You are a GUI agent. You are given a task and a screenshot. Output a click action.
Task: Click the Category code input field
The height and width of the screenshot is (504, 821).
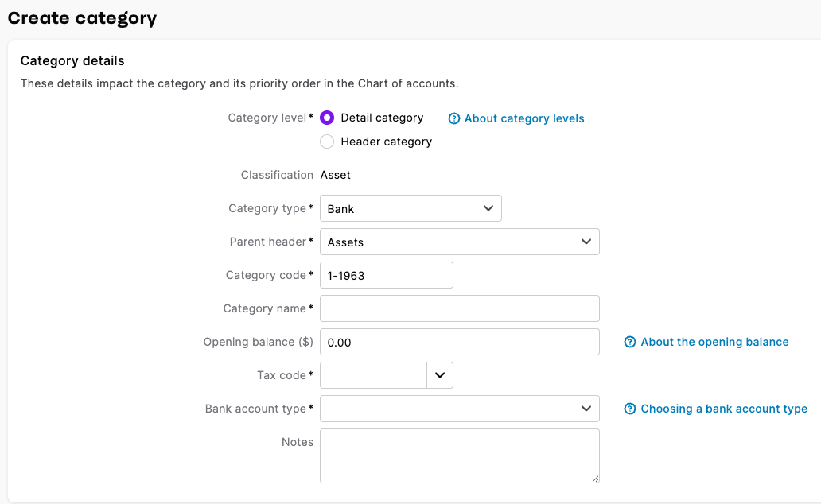tap(387, 275)
